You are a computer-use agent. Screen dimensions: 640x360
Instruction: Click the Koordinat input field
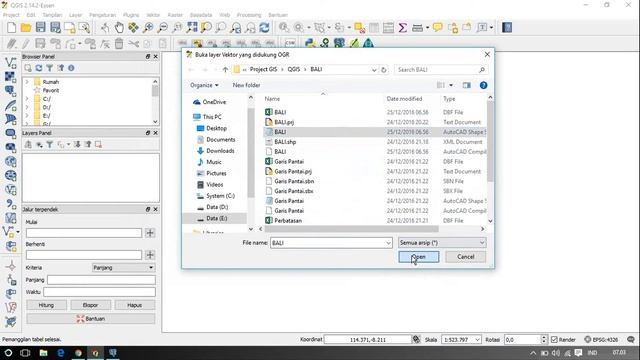pyautogui.click(x=368, y=340)
